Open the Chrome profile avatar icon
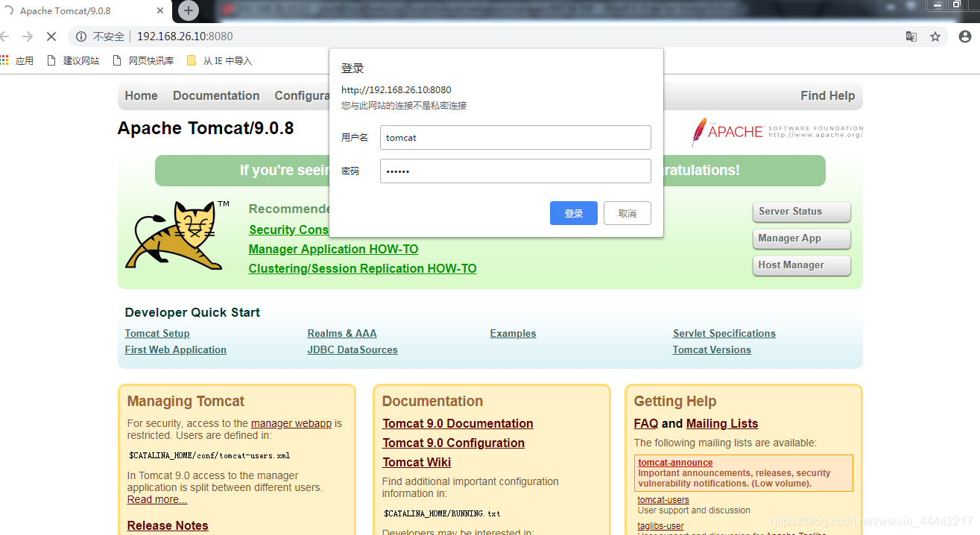Screen dimensions: 980x535 pyautogui.click(x=964, y=37)
